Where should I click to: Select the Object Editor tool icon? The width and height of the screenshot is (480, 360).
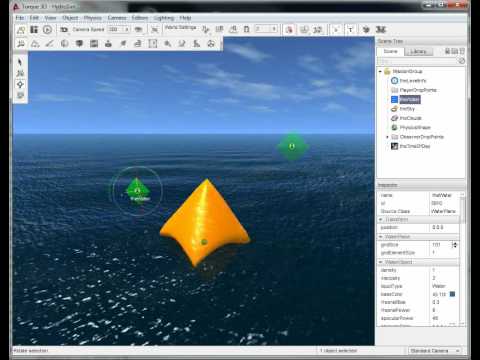coord(21,44)
